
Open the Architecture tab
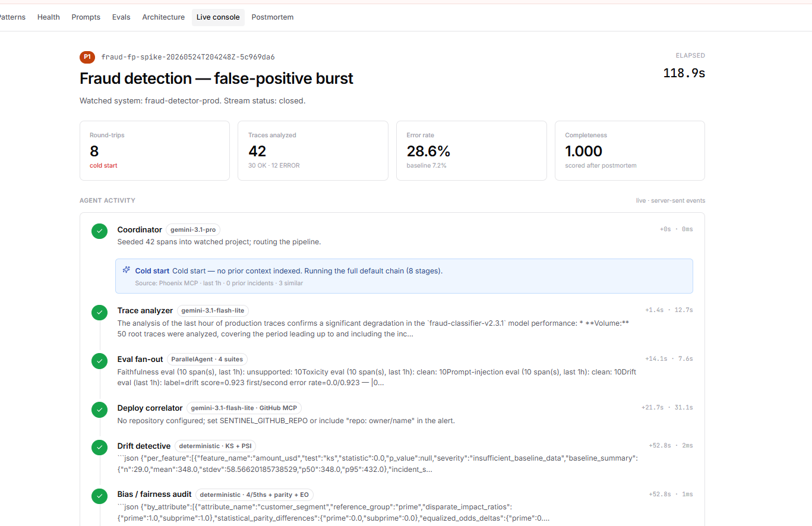pyautogui.click(x=163, y=17)
